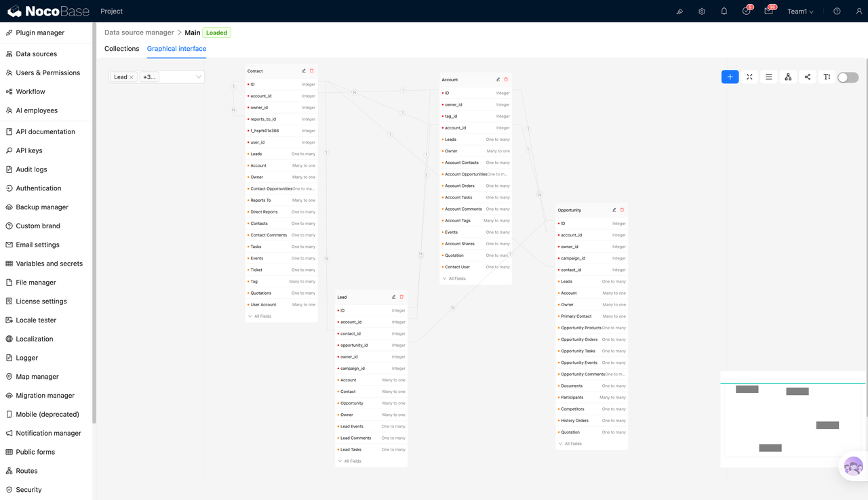The width and height of the screenshot is (868, 500).
Task: Click the blue plus button to add a collection
Action: tap(730, 77)
